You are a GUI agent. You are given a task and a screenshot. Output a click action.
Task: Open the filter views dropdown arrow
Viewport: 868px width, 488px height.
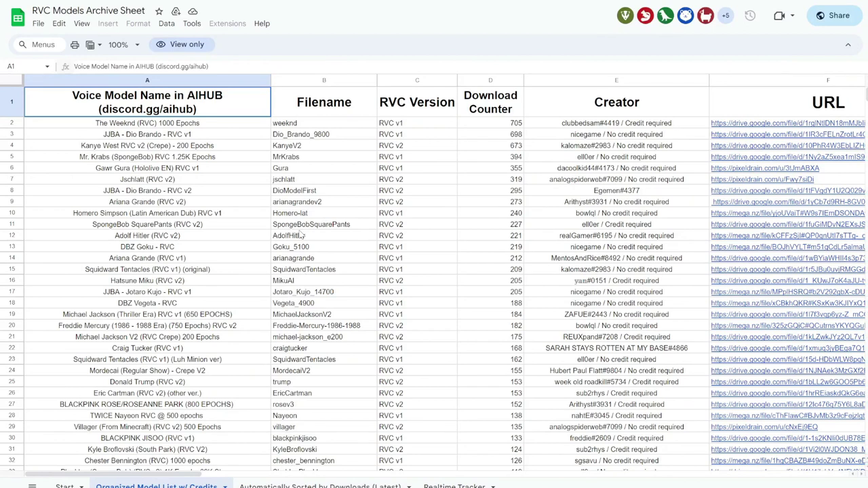click(x=100, y=45)
